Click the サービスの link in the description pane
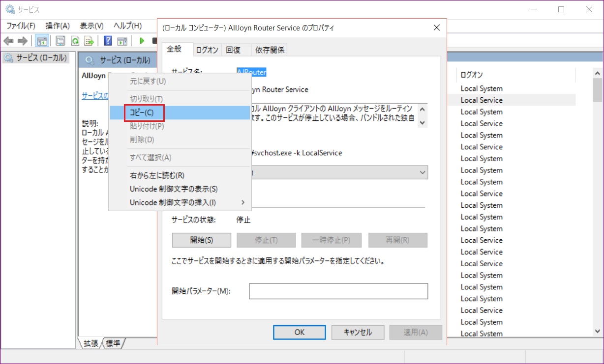604x364 pixels. [95, 95]
